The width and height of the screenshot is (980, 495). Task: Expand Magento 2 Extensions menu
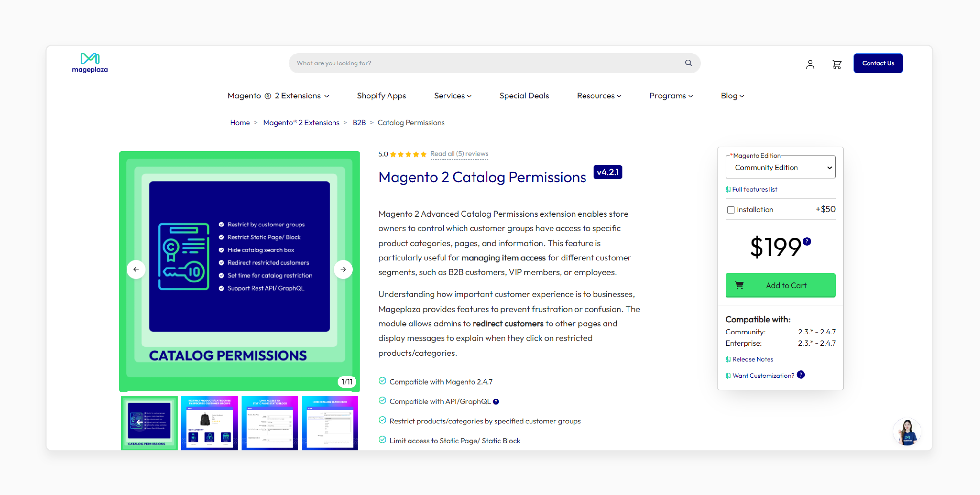pos(278,95)
